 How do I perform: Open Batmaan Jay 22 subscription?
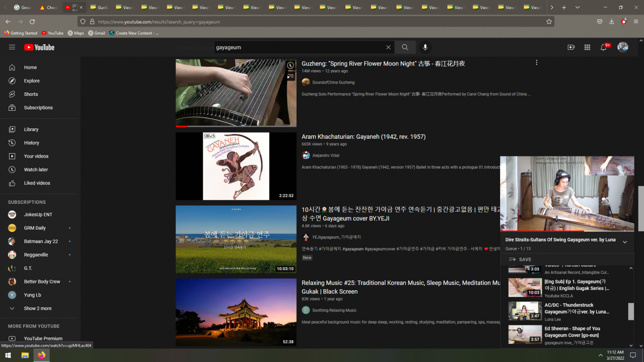pyautogui.click(x=40, y=241)
